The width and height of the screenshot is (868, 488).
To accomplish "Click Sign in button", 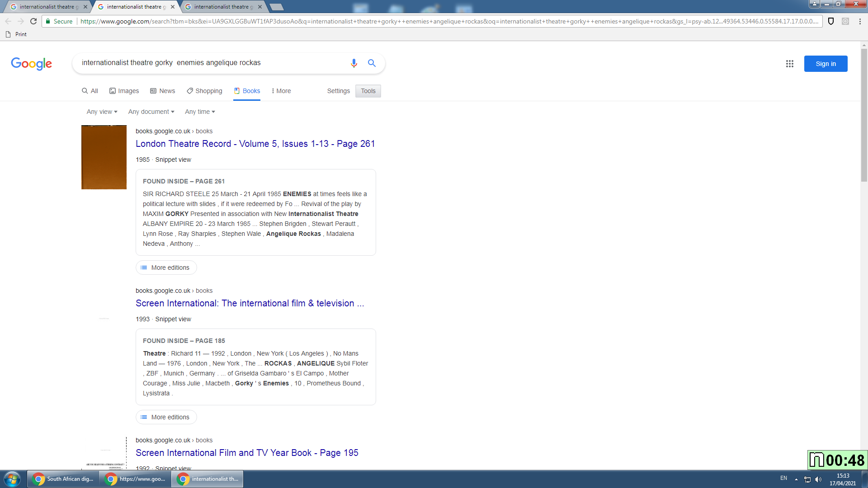I will (x=826, y=64).
